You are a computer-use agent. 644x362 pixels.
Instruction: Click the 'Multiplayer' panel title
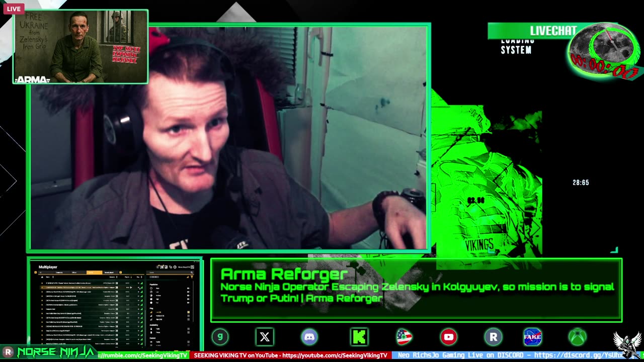point(48,267)
